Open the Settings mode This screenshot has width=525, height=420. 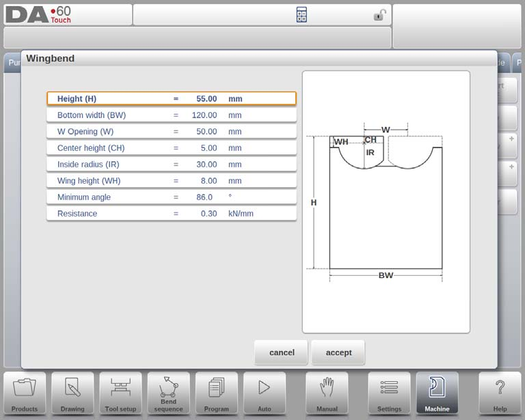[389, 393]
